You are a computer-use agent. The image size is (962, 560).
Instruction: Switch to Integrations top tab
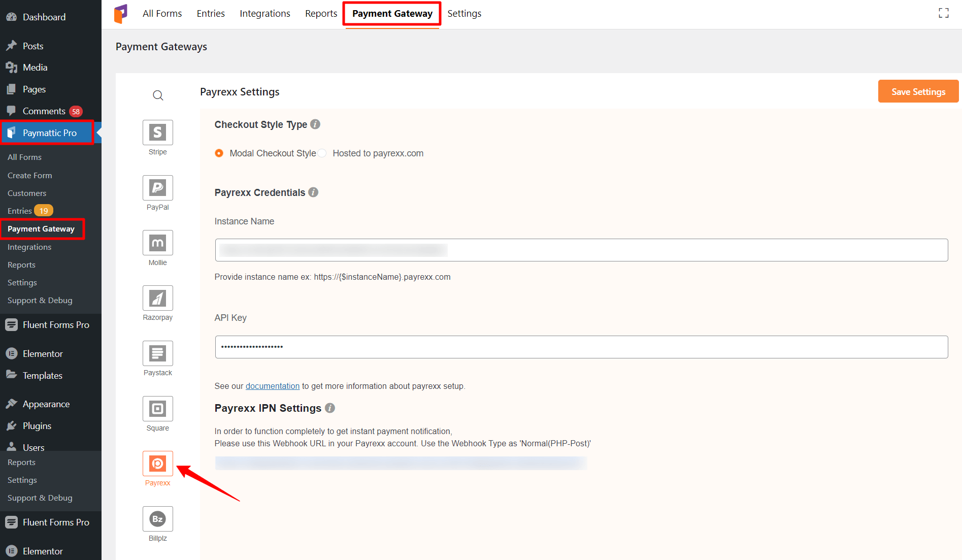point(265,14)
